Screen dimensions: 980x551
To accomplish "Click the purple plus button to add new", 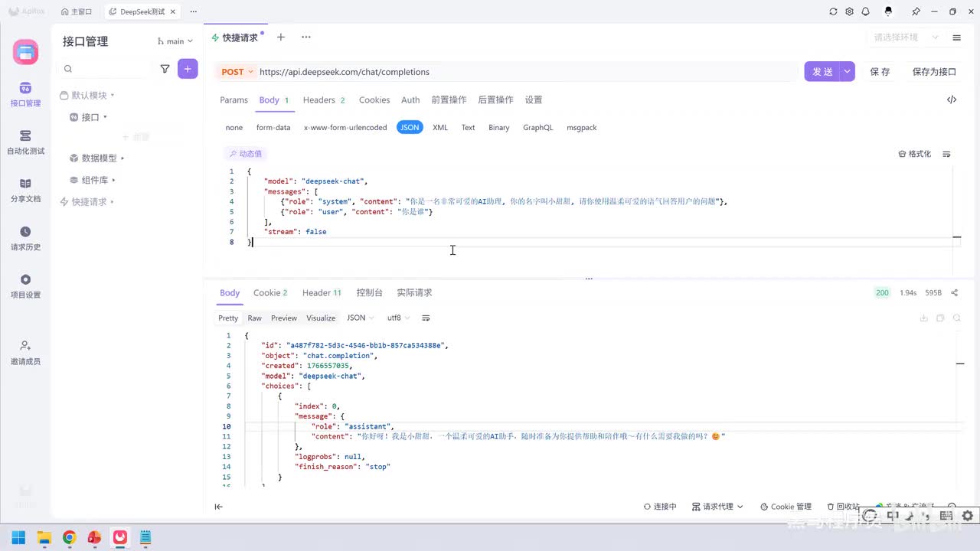I will point(188,69).
